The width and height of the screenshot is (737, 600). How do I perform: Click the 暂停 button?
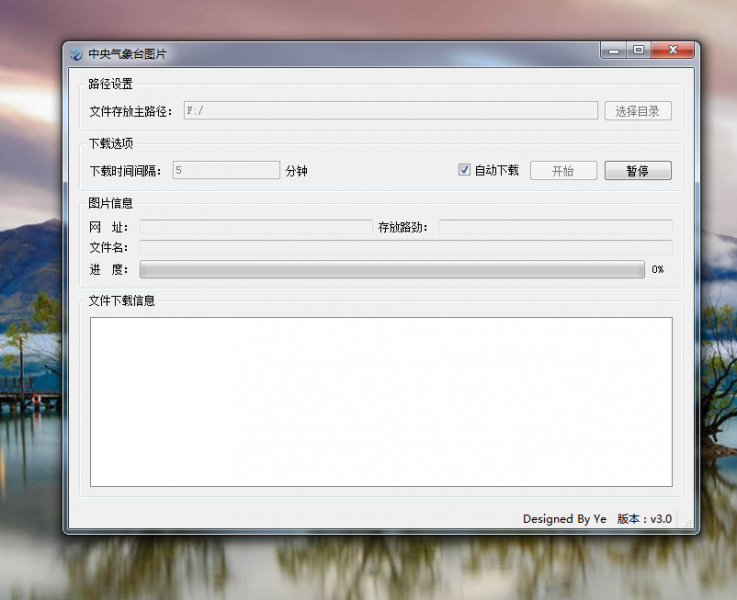point(638,171)
